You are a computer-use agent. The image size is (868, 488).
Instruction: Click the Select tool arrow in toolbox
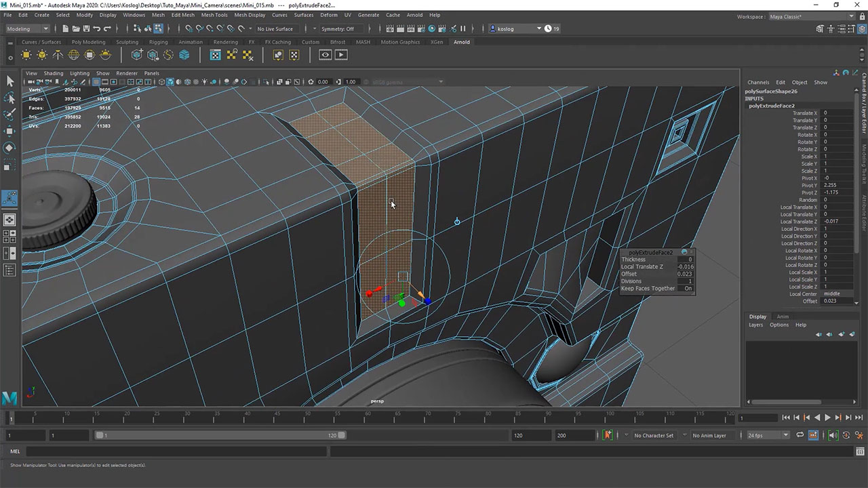click(9, 81)
